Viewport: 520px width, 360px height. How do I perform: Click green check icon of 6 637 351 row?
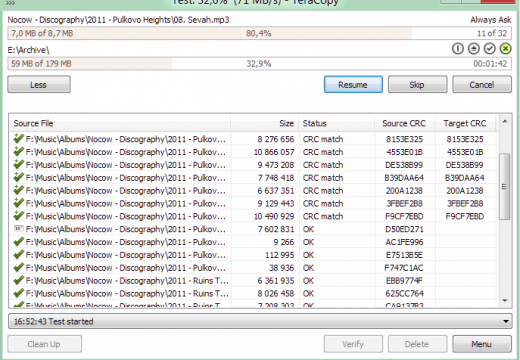(18, 190)
